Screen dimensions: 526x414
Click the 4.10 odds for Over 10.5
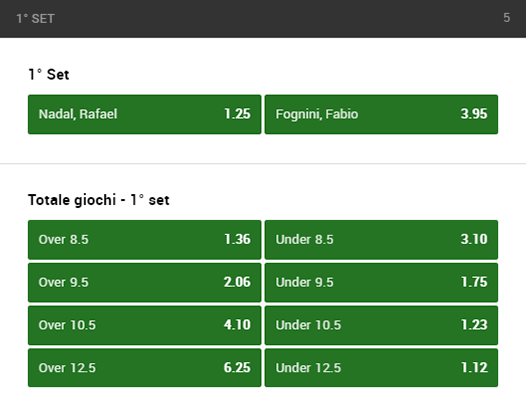pos(237,325)
